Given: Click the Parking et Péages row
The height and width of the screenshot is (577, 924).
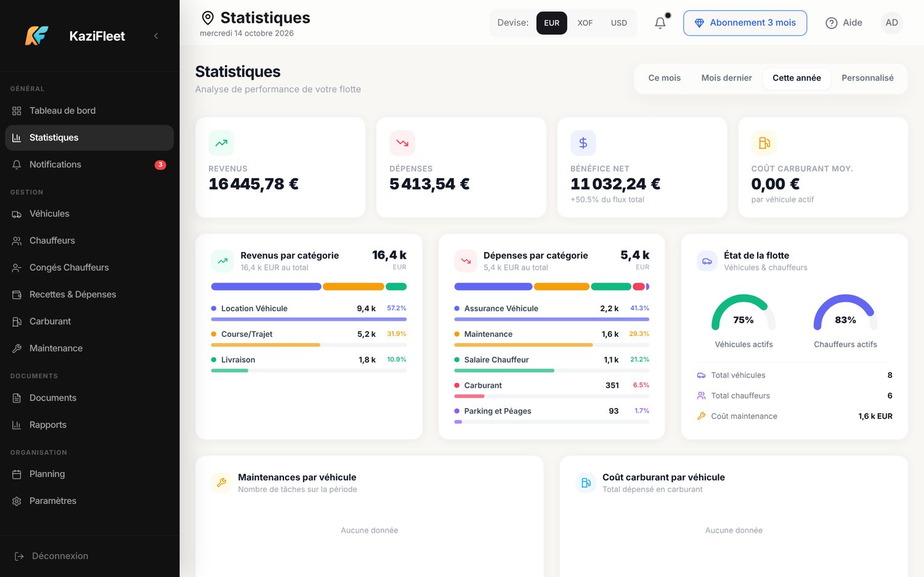Looking at the screenshot, I should 551,415.
